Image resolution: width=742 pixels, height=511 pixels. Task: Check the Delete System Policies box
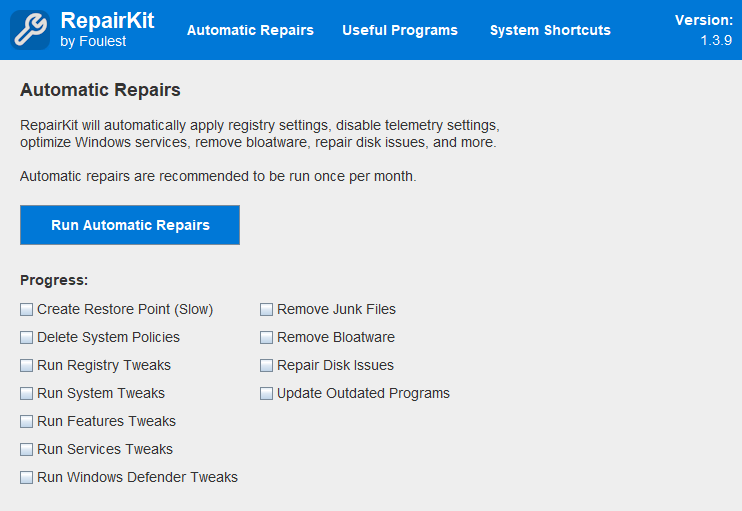point(26,337)
